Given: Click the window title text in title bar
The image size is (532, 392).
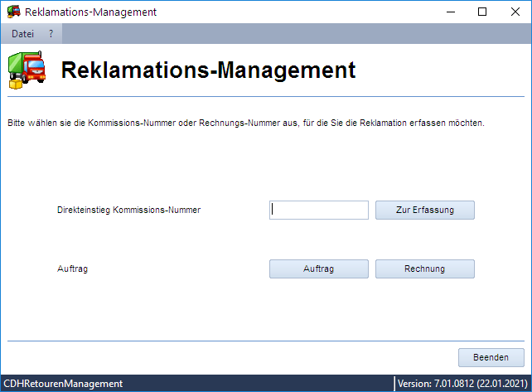Looking at the screenshot, I should pos(90,12).
